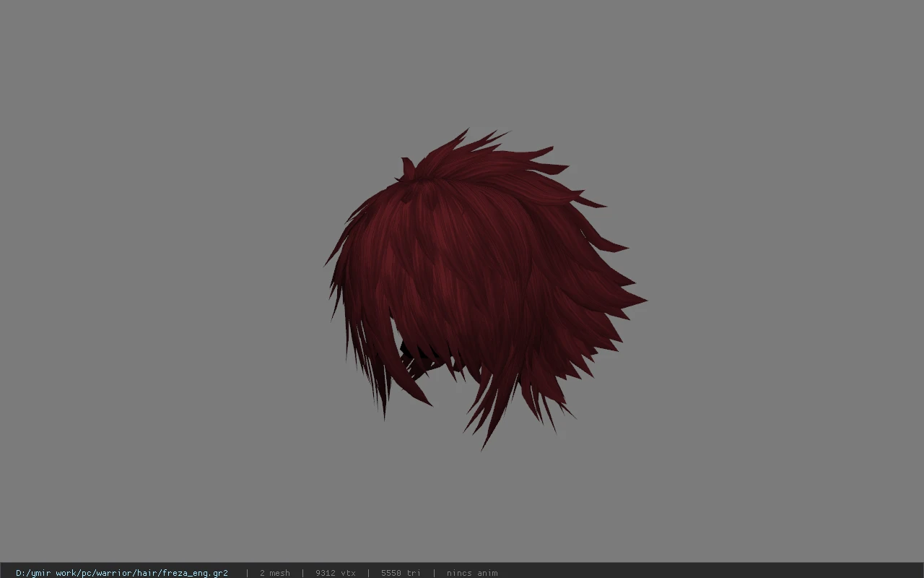Click the file path freza_eng.gr2 in status bar

pyautogui.click(x=122, y=573)
